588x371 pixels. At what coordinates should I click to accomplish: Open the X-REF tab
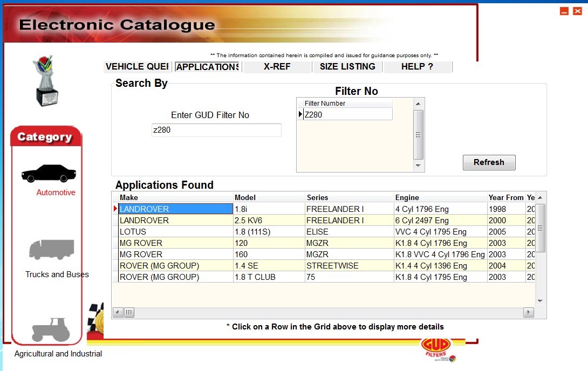277,67
